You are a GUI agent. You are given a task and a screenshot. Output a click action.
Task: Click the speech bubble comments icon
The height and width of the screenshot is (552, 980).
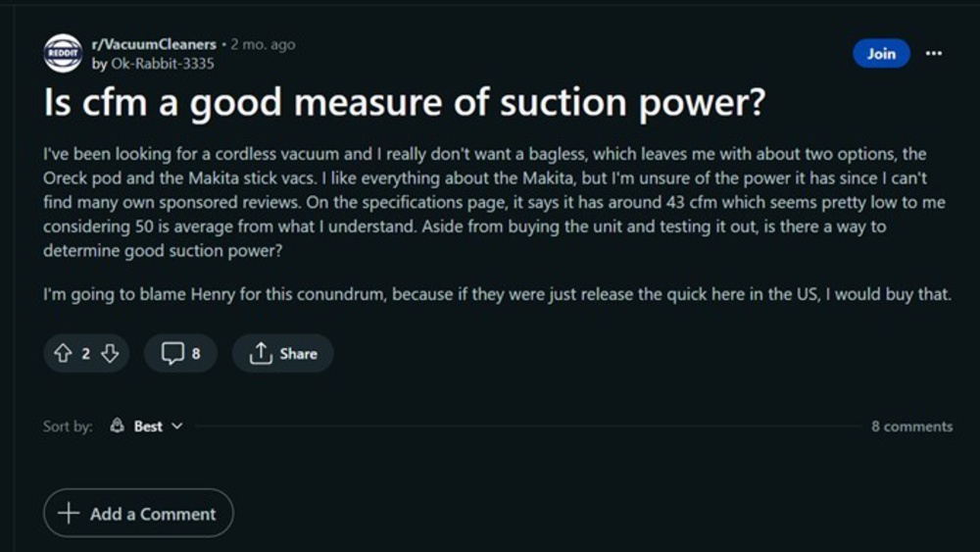172,353
